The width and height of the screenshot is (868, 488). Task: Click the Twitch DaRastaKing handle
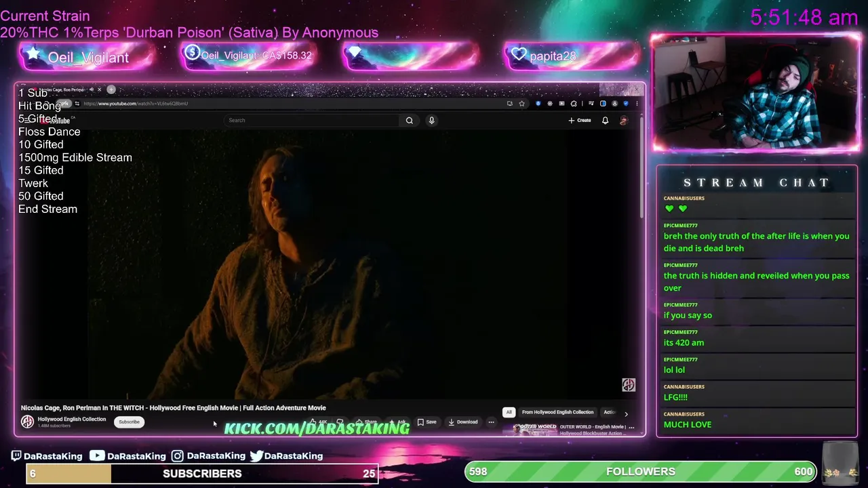(x=47, y=455)
